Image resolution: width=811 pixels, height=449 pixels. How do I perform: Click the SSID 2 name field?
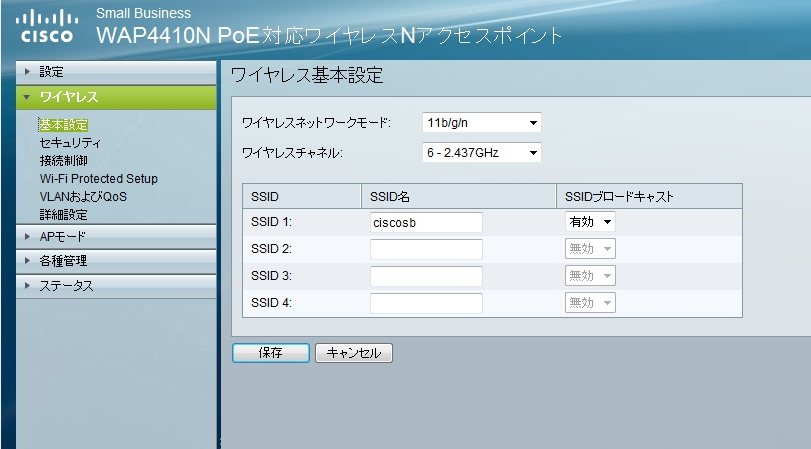pos(426,249)
